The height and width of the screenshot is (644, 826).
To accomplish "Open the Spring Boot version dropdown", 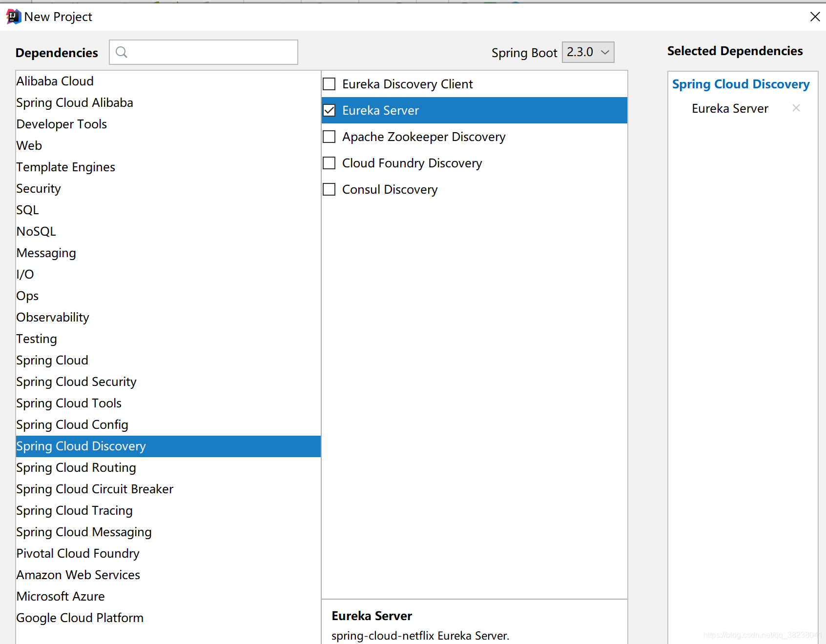I will tap(588, 52).
